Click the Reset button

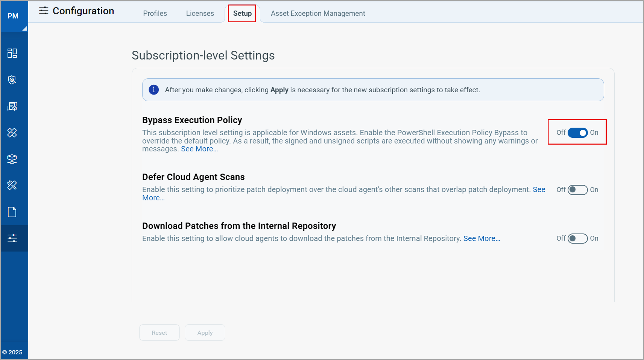pyautogui.click(x=159, y=333)
